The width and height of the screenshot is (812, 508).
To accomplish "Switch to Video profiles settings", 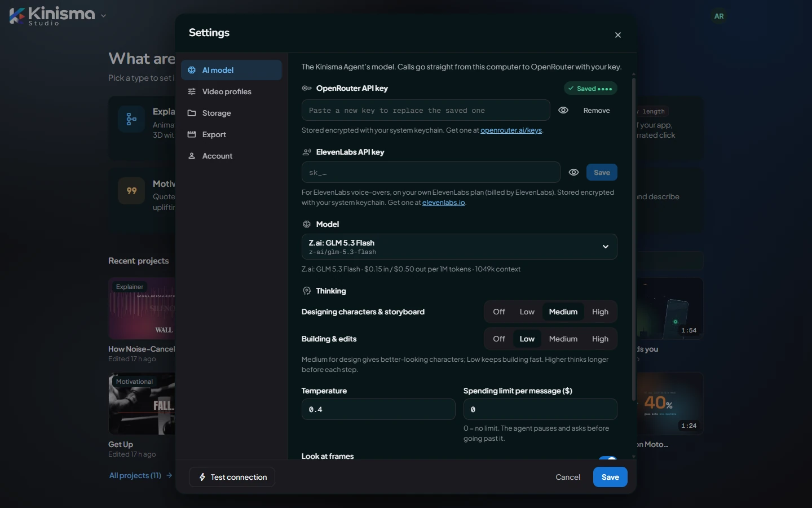I will pos(231,91).
